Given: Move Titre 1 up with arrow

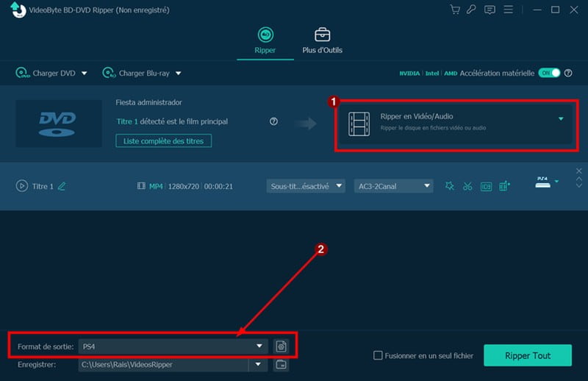Looking at the screenshot, I should 579,179.
